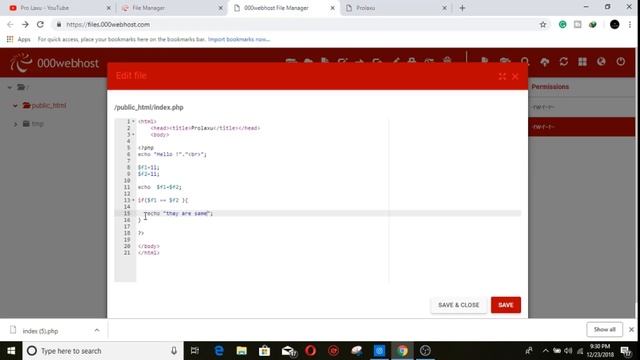Close the downloads bar

(631, 329)
